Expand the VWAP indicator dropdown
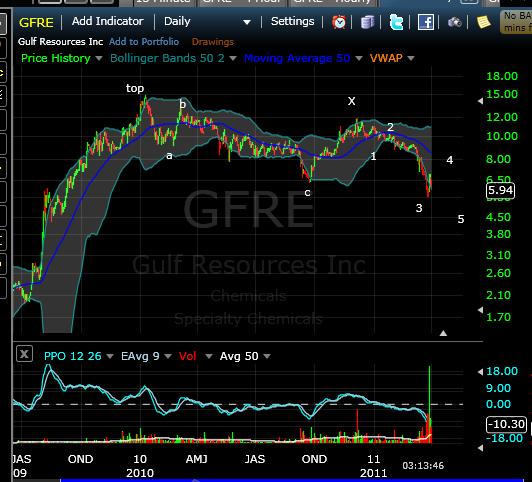 (411, 58)
